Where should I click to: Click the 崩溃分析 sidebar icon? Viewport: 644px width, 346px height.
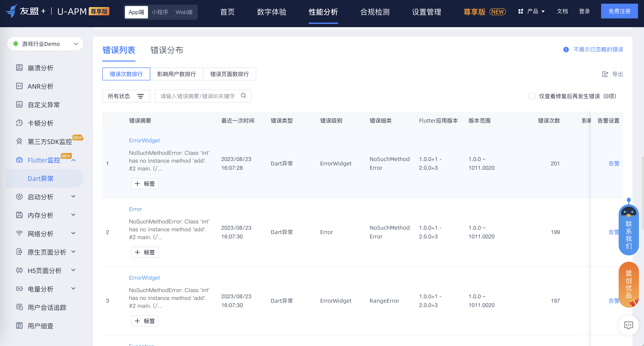tap(19, 68)
